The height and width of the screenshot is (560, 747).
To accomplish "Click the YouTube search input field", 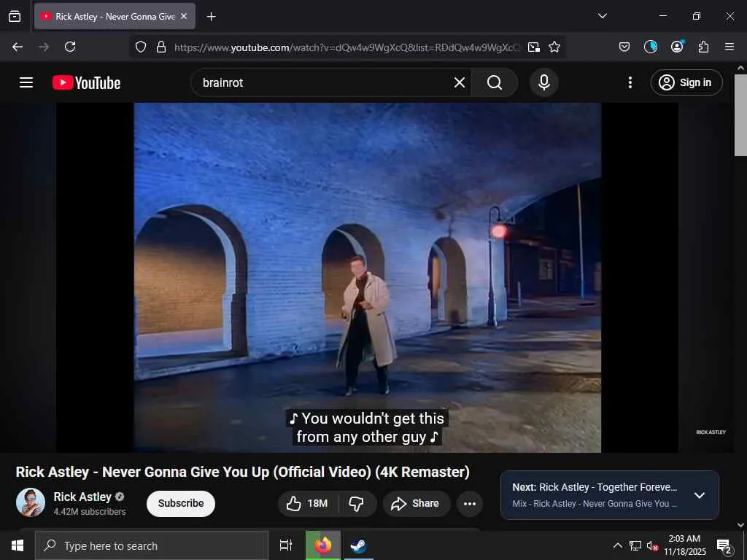I will tap(321, 82).
